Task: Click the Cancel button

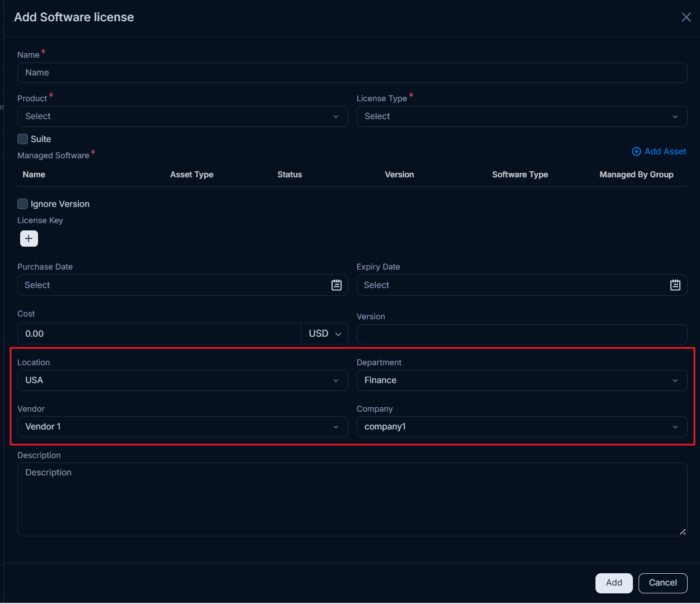Action: pyautogui.click(x=663, y=583)
